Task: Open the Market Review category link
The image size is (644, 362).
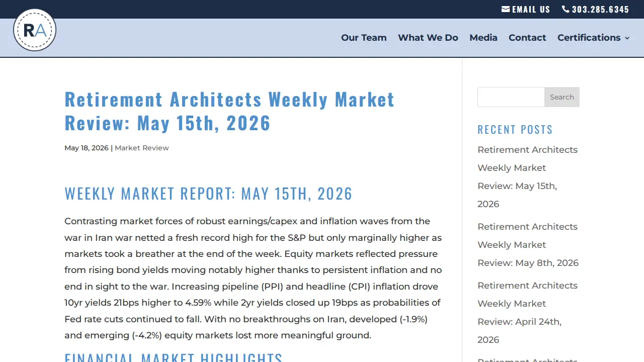Action: tap(142, 148)
